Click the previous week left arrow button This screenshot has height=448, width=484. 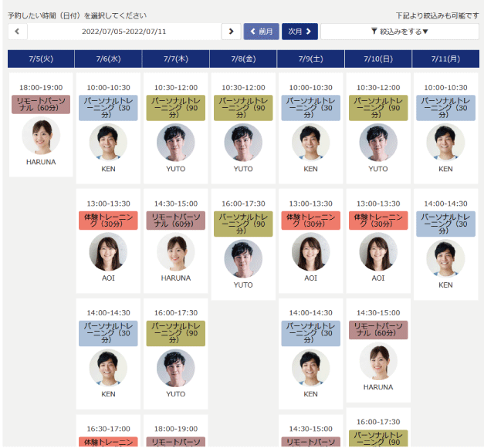click(x=17, y=32)
